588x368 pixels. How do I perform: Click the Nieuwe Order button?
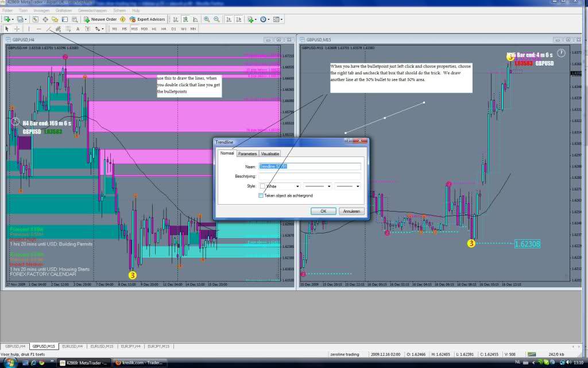[x=100, y=19]
